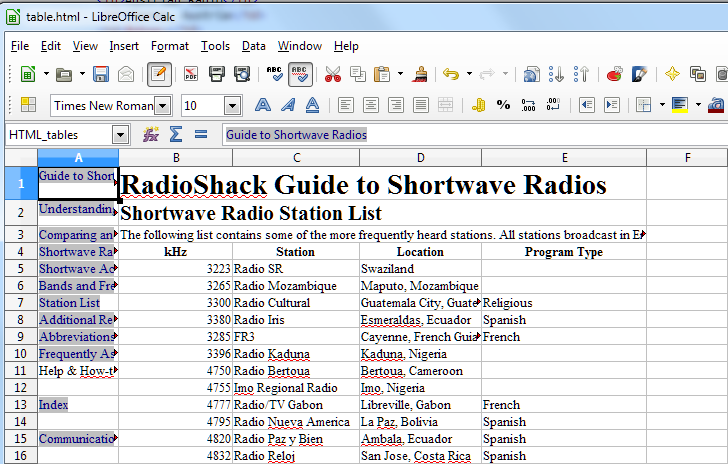
Task: Increase Indent
Action: (611, 105)
